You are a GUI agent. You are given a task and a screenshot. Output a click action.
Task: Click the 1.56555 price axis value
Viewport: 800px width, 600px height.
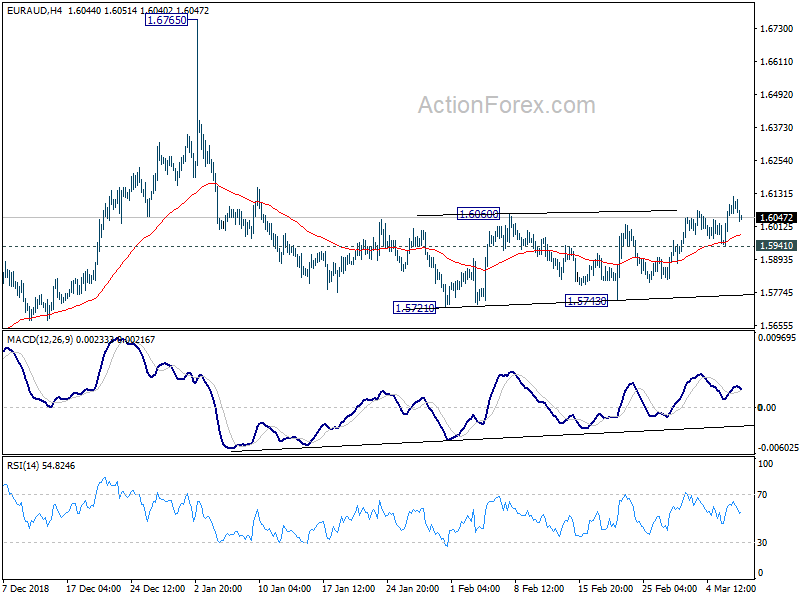[x=777, y=326]
